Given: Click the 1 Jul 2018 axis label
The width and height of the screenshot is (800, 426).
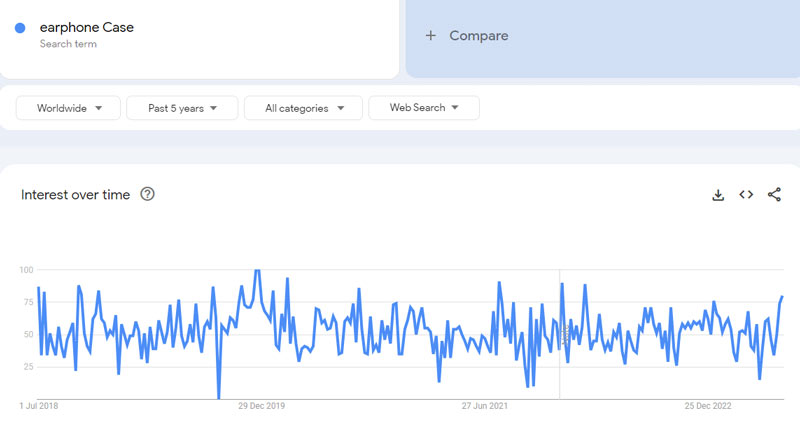Looking at the screenshot, I should [x=40, y=406].
